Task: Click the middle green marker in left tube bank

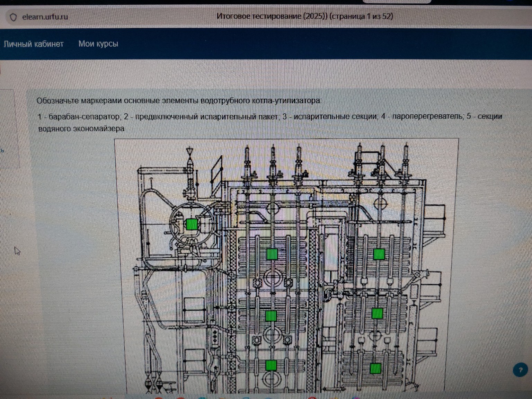Action: pos(271,316)
